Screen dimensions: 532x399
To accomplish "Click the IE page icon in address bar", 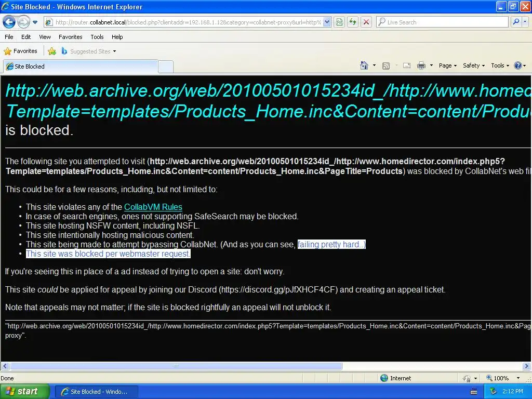I will point(49,22).
